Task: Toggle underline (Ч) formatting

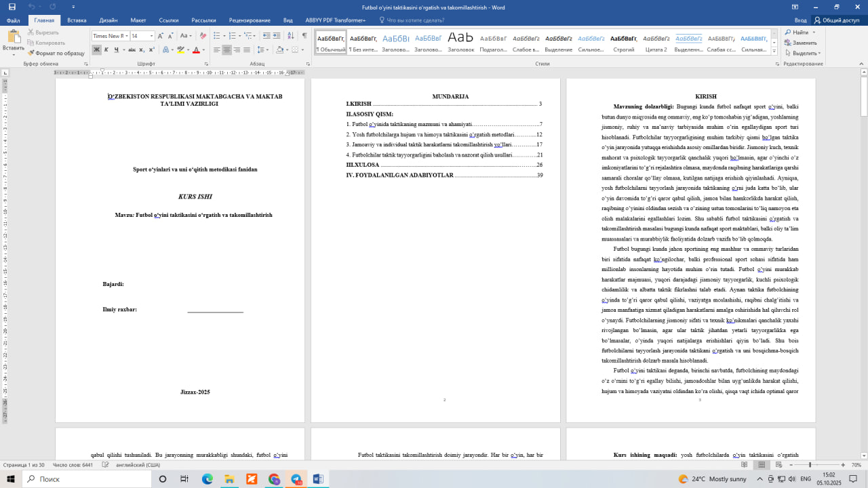Action: pyautogui.click(x=116, y=49)
